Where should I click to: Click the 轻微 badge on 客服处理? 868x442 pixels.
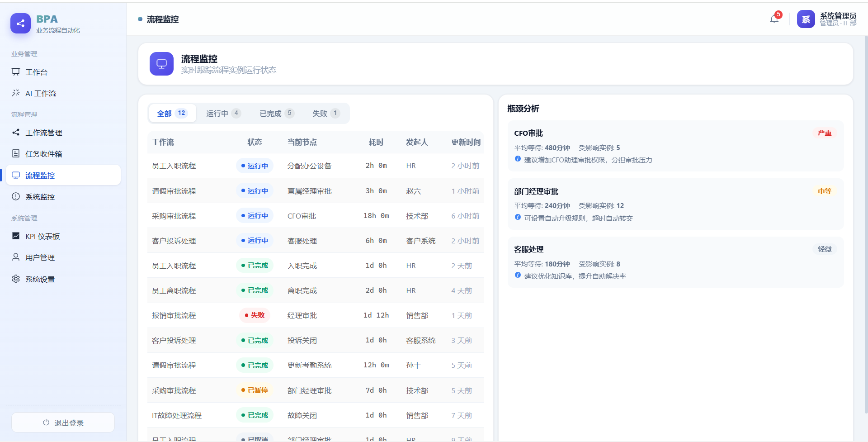tap(825, 249)
